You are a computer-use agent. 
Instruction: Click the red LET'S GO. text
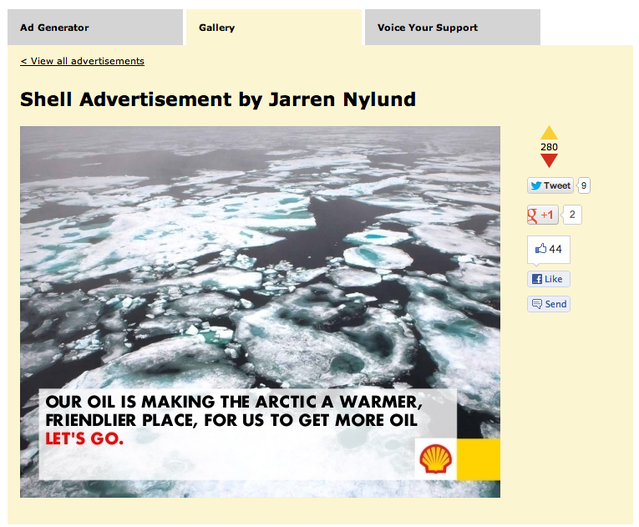click(x=84, y=439)
